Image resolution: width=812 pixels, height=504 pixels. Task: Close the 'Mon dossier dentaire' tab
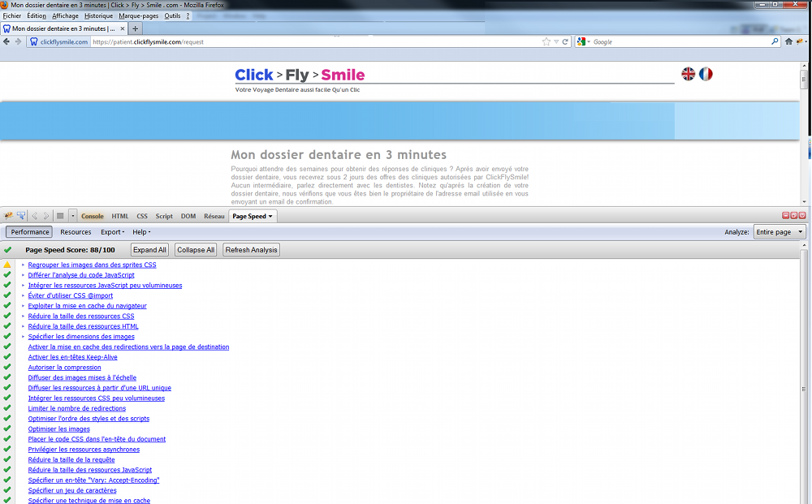pos(123,28)
